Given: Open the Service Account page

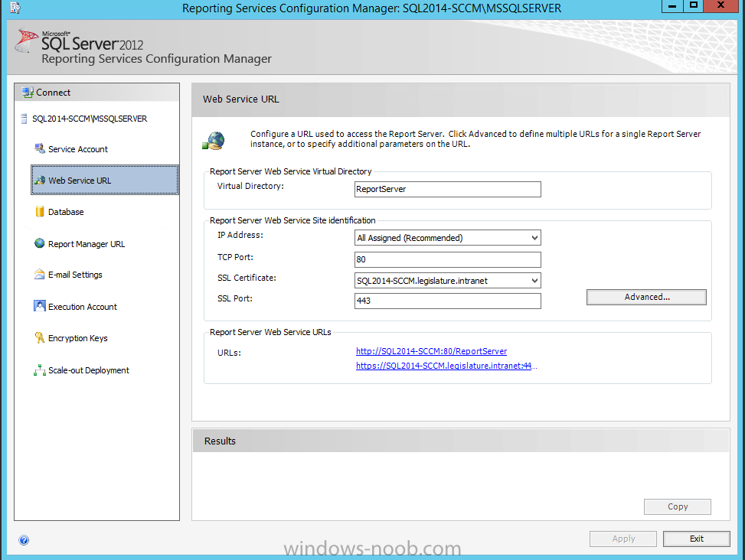Looking at the screenshot, I should pyautogui.click(x=78, y=149).
